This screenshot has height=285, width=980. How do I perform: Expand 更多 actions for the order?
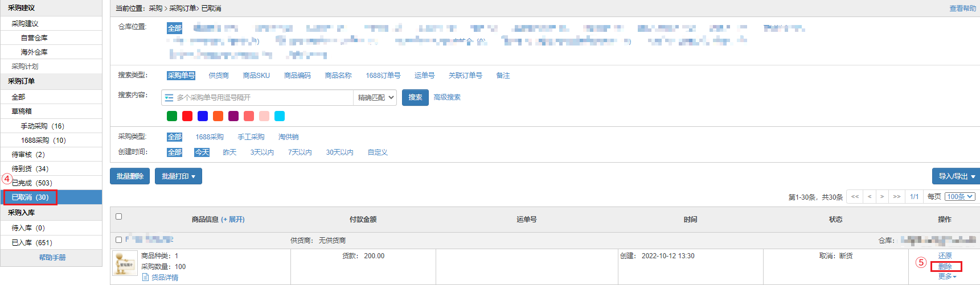947,276
